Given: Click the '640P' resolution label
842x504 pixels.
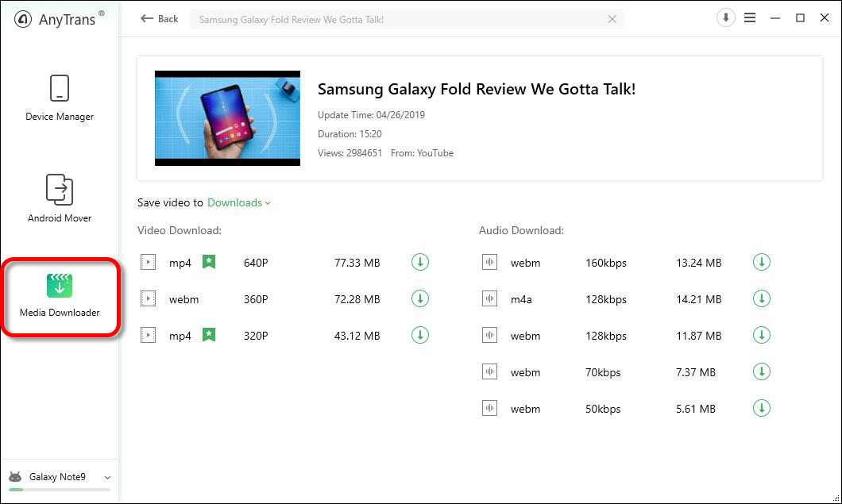Looking at the screenshot, I should 256,263.
